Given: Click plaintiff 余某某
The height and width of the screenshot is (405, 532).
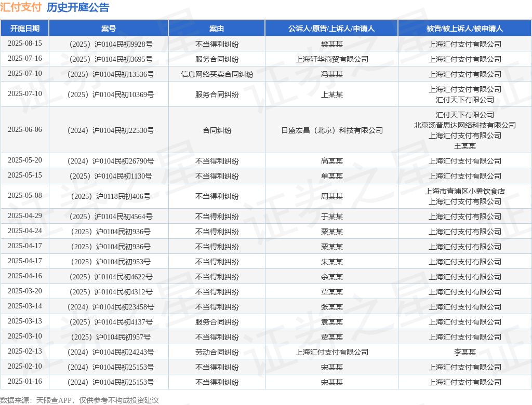Looking at the screenshot, I should click(332, 277).
